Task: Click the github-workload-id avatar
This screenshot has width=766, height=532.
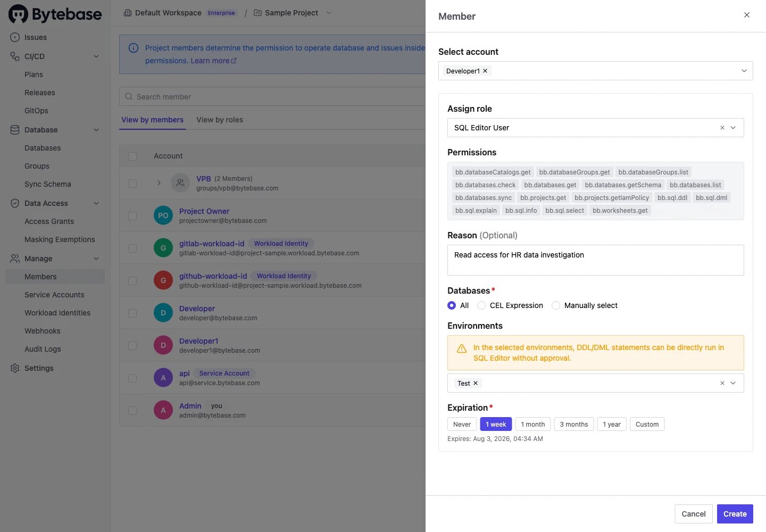Action: (163, 280)
